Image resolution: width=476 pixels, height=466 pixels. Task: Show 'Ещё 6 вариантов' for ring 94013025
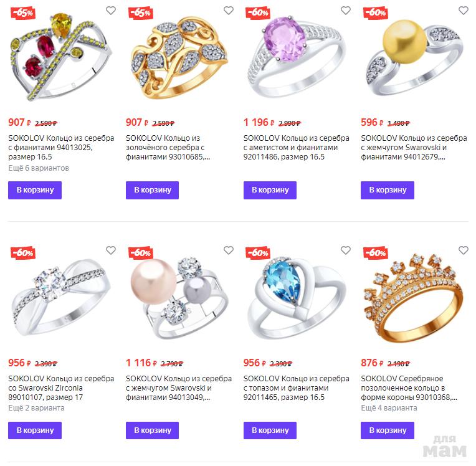pyautogui.click(x=39, y=168)
